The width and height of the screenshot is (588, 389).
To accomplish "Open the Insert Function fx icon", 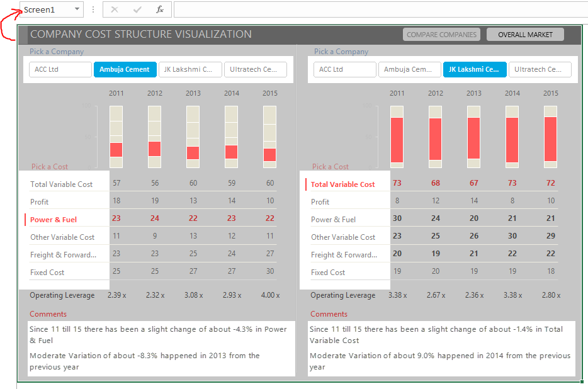I will point(160,9).
